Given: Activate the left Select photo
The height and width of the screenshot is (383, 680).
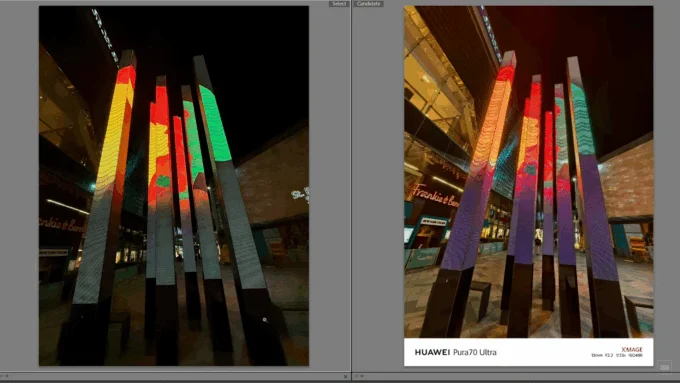Looking at the screenshot, I should coord(174,186).
